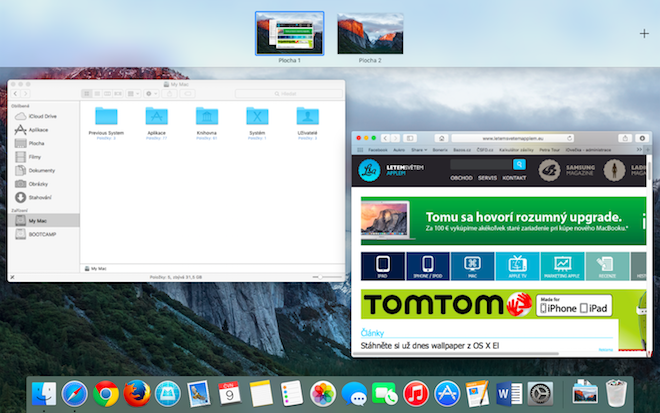Image resolution: width=660 pixels, height=413 pixels.
Task: Open Calendar from the Dock
Action: pyautogui.click(x=229, y=394)
